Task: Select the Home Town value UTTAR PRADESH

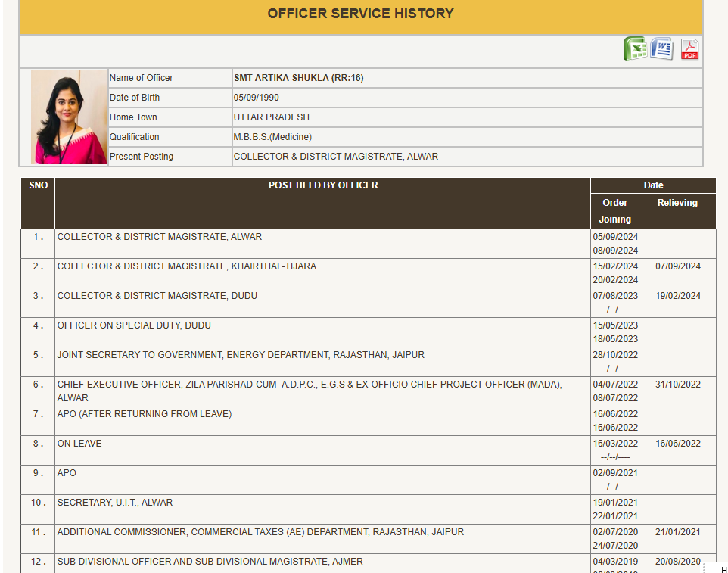Action: click(272, 117)
